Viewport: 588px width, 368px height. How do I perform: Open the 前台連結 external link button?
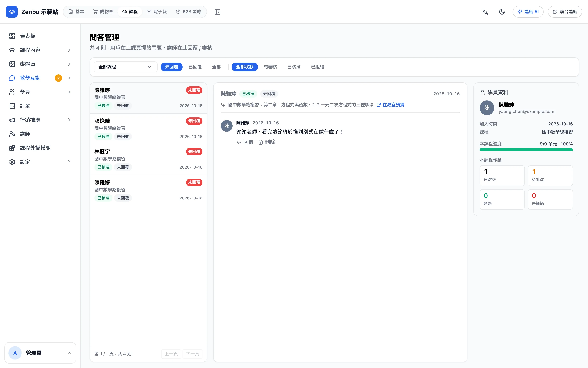(565, 12)
